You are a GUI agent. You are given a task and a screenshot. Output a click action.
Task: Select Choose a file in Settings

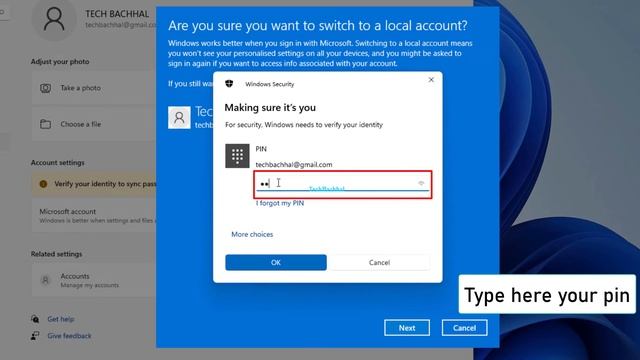coord(94,124)
